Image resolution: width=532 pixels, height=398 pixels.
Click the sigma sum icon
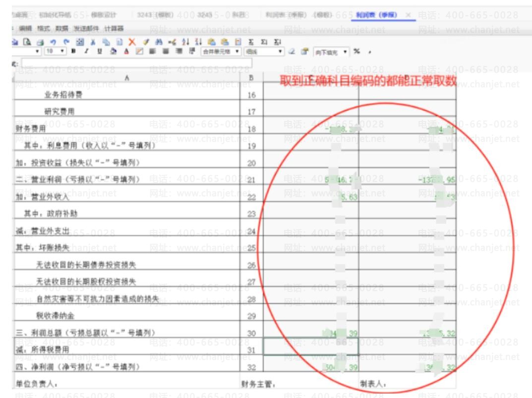(251, 42)
